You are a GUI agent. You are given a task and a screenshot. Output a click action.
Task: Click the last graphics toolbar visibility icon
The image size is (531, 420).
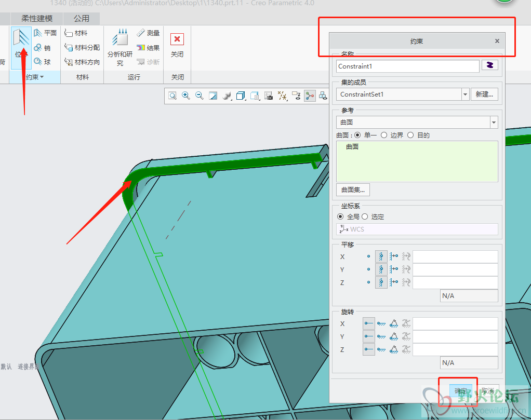323,96
